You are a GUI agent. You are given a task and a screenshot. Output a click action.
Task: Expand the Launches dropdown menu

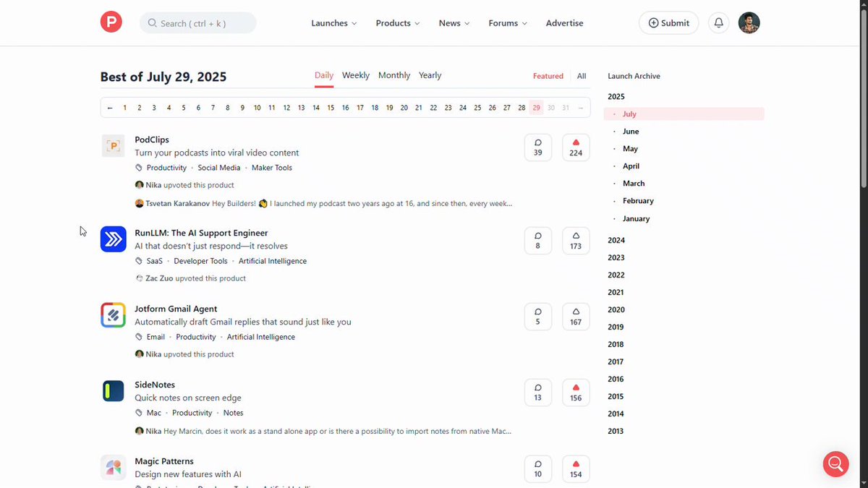(x=333, y=23)
